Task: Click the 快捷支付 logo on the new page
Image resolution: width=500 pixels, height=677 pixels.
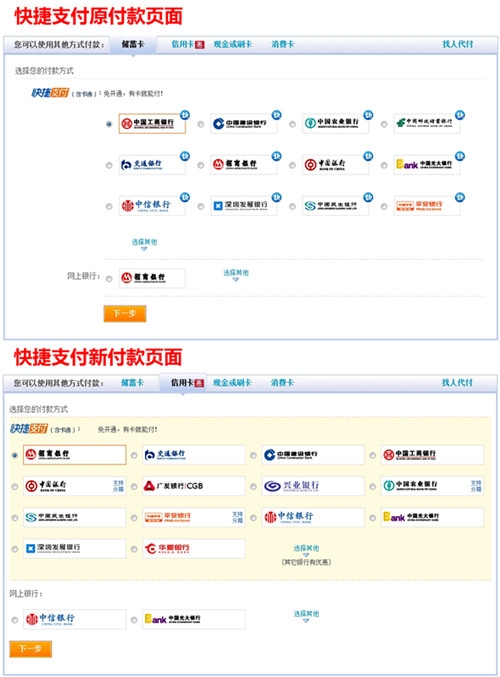Action: (x=28, y=429)
